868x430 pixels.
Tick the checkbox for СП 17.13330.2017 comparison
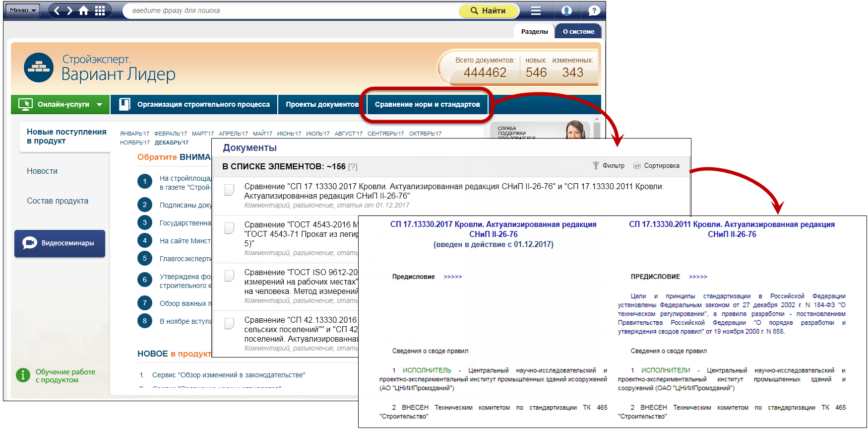pyautogui.click(x=229, y=190)
